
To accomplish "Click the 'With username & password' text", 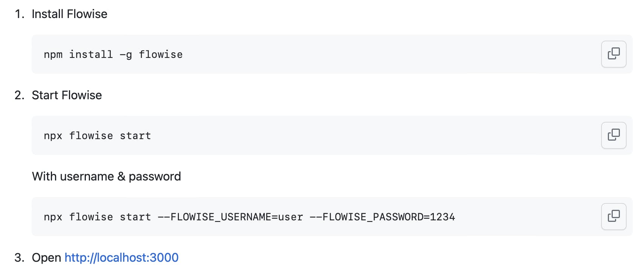I will pyautogui.click(x=106, y=176).
